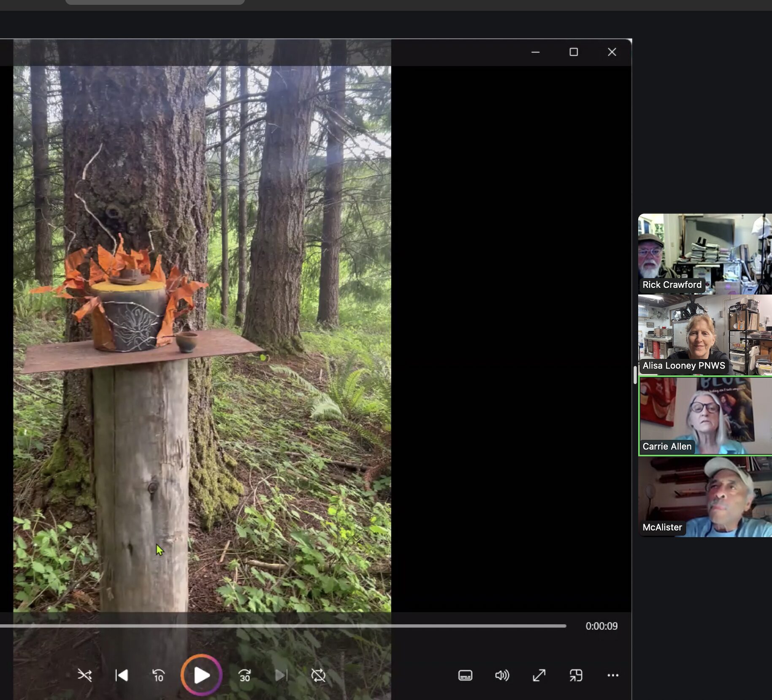The image size is (772, 700).
Task: Minimize the media player window
Action: click(536, 52)
